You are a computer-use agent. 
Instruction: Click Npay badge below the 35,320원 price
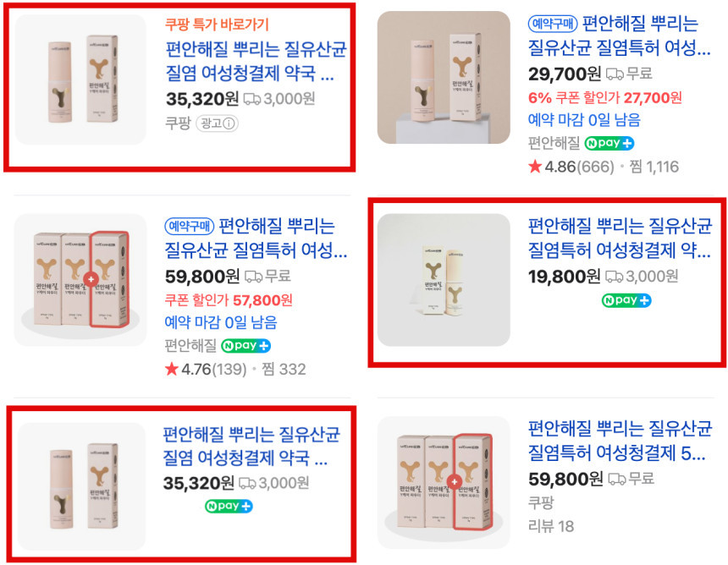click(x=228, y=507)
